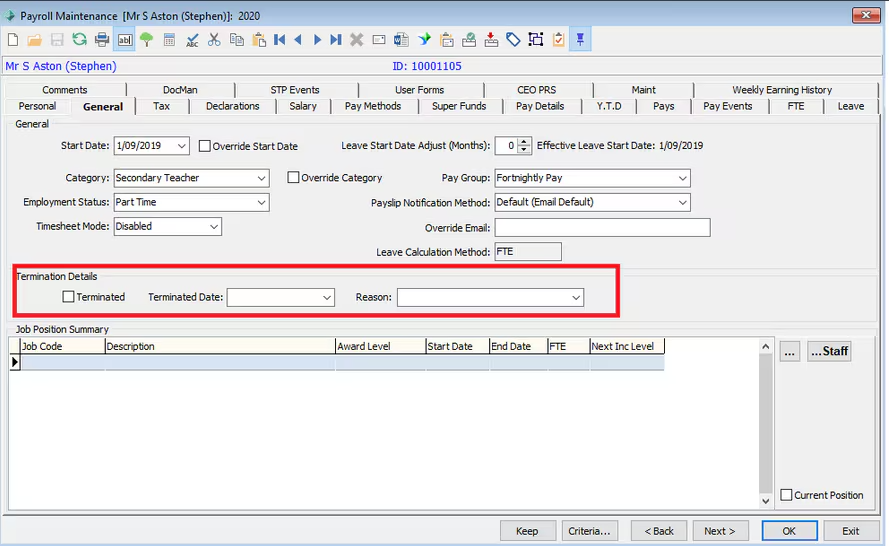Open the Leave tab
The width and height of the screenshot is (889, 546).
851,106
